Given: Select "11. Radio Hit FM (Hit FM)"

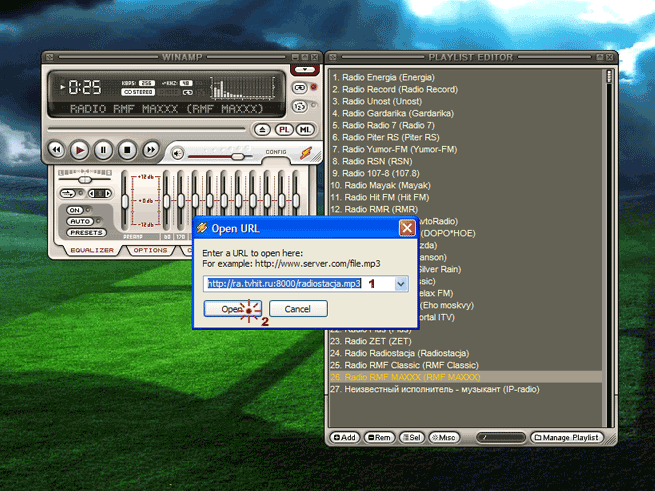Looking at the screenshot, I should click(x=466, y=197).
